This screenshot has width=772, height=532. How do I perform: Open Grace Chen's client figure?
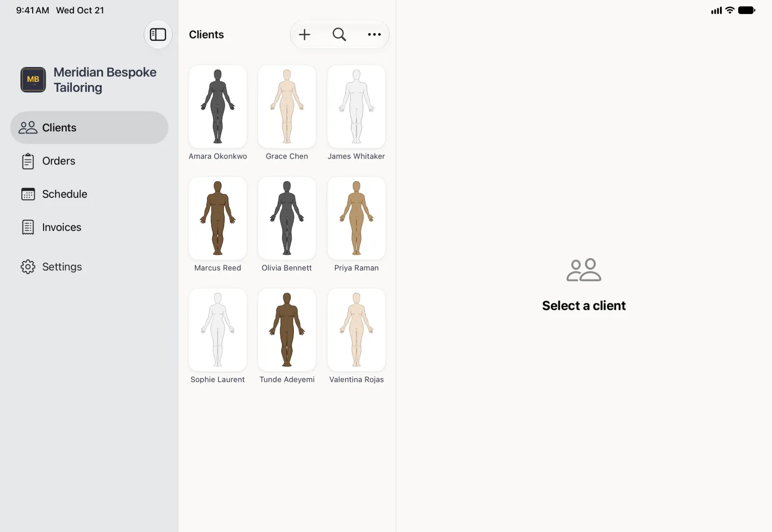(287, 107)
